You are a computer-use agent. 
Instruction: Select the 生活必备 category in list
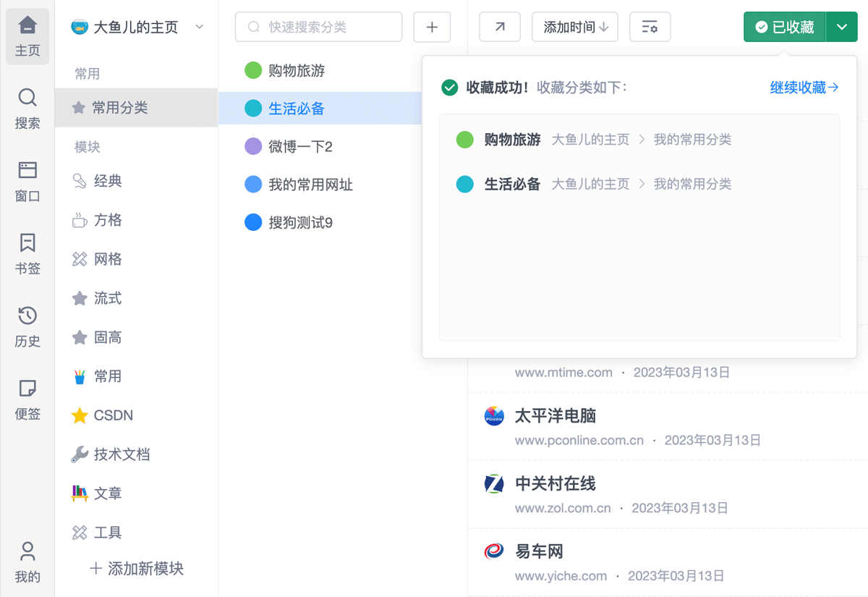(x=320, y=109)
